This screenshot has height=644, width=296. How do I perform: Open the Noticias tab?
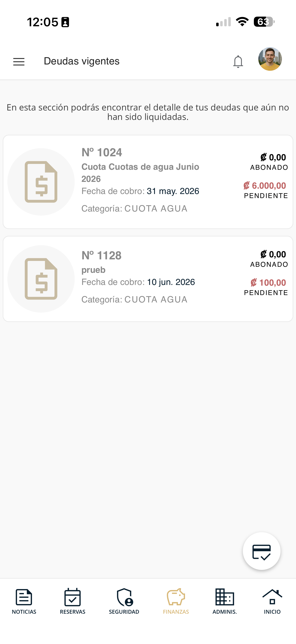(24, 601)
